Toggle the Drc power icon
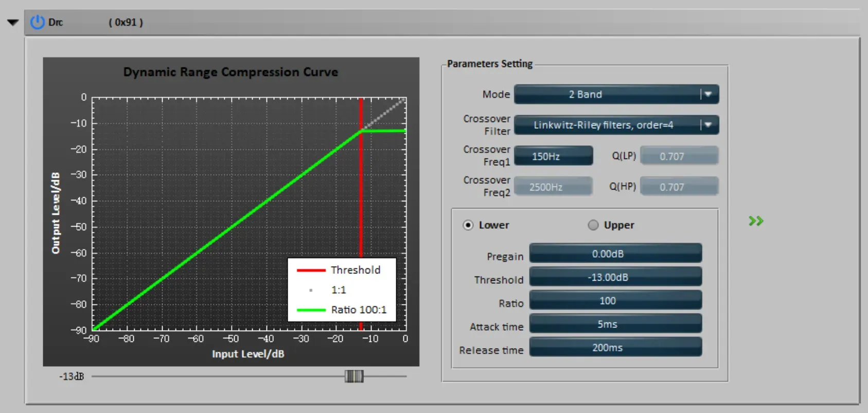868x413 pixels. [37, 22]
